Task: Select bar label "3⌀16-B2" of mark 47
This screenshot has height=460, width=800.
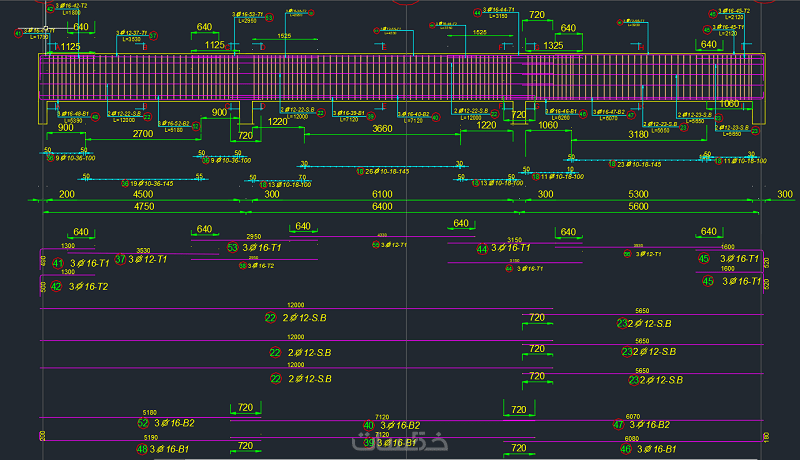Action: (649, 424)
